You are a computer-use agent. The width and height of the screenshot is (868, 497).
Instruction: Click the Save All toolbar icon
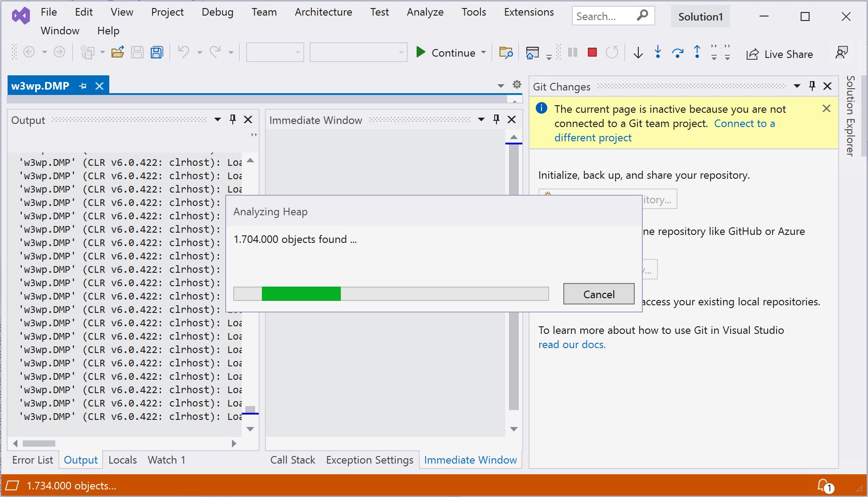157,53
